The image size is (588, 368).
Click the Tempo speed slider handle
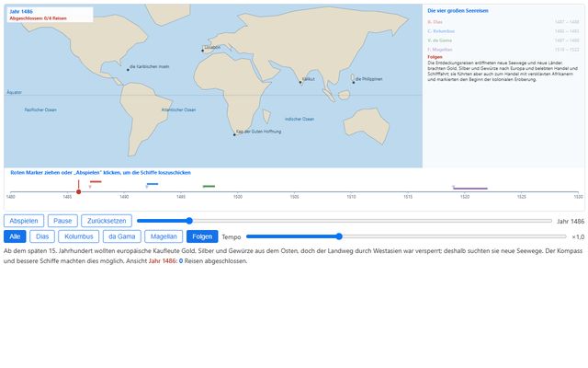[339, 236]
